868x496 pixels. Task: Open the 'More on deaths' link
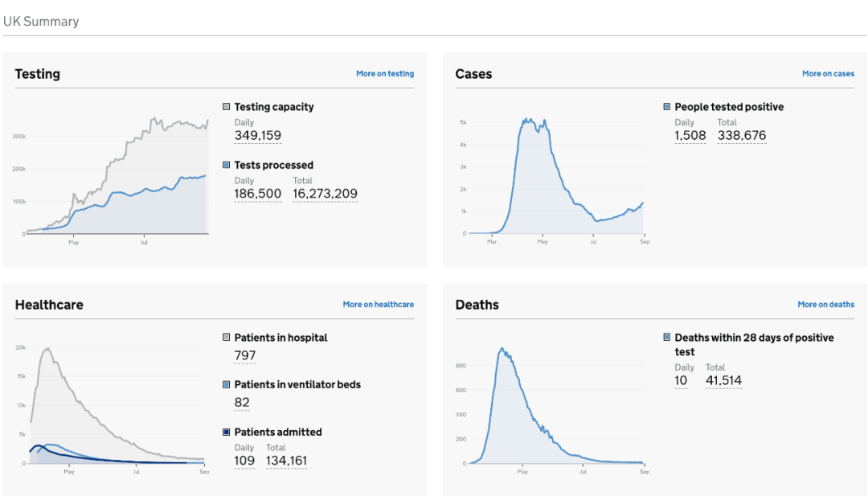click(826, 305)
